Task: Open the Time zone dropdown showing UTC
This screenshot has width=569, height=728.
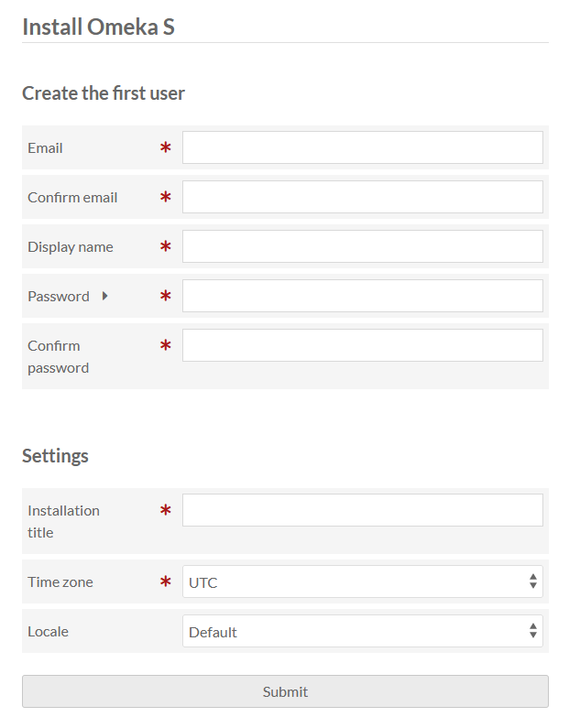Action: [362, 581]
